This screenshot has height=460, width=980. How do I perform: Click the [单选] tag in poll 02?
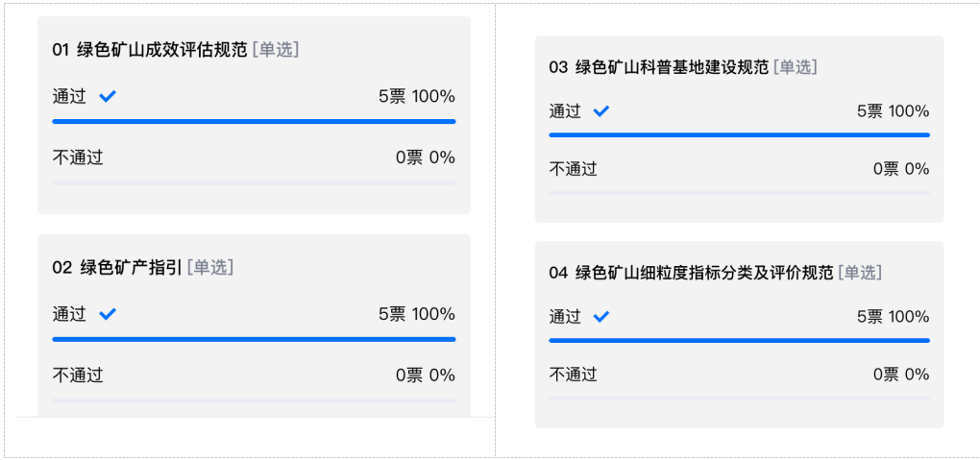point(210,267)
